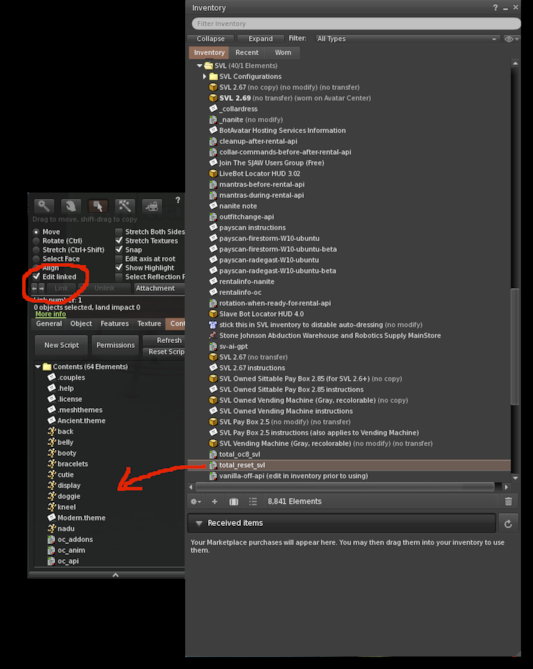533x669 pixels.
Task: Select the Focus (magnifier) tool in build window
Action: (x=44, y=206)
